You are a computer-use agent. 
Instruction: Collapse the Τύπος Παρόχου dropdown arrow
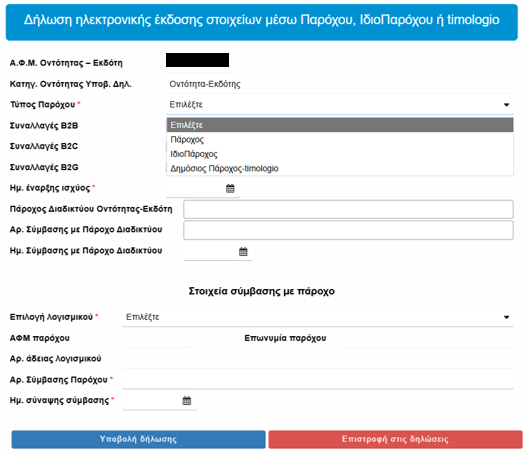[x=506, y=105]
